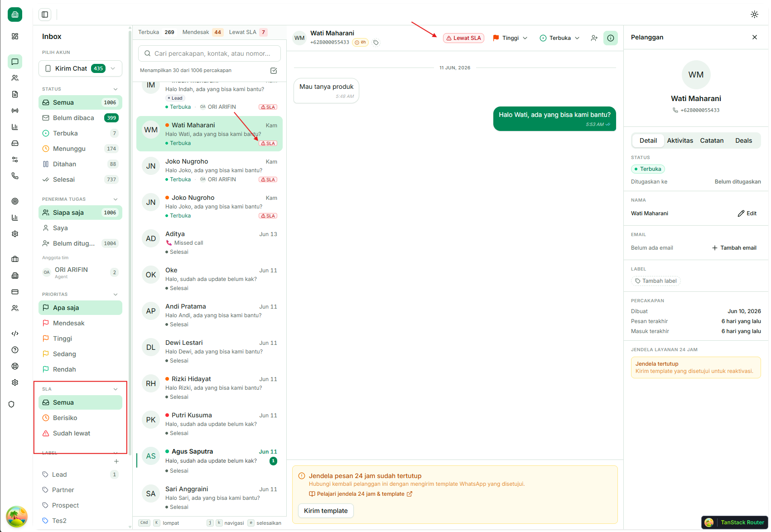
Task: Select the Lead label filter
Action: 81,474
